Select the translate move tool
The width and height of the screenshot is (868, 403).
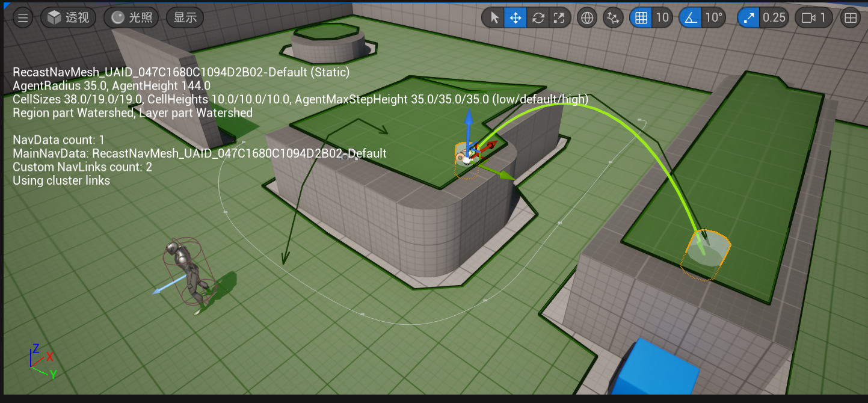tap(516, 17)
